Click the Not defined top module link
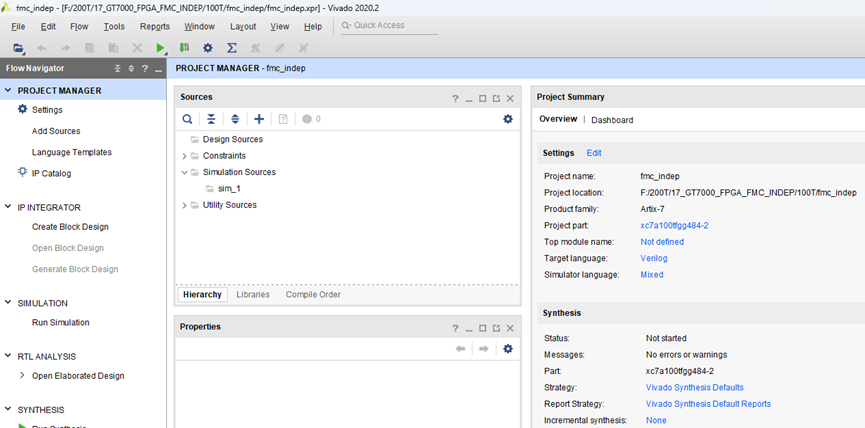The image size is (865, 428). coord(662,242)
